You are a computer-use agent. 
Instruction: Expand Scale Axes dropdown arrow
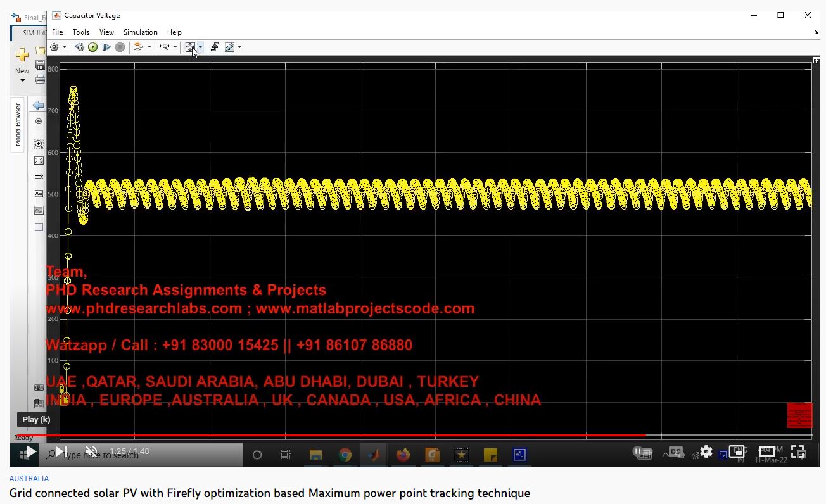click(200, 47)
